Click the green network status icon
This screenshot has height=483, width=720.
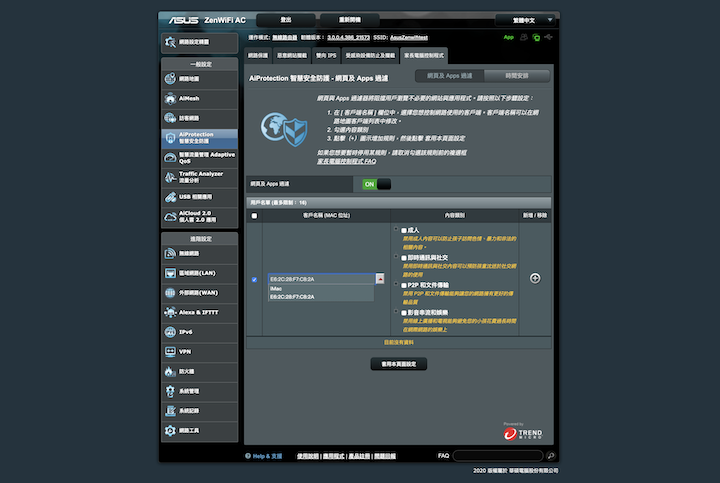pyautogui.click(x=536, y=37)
